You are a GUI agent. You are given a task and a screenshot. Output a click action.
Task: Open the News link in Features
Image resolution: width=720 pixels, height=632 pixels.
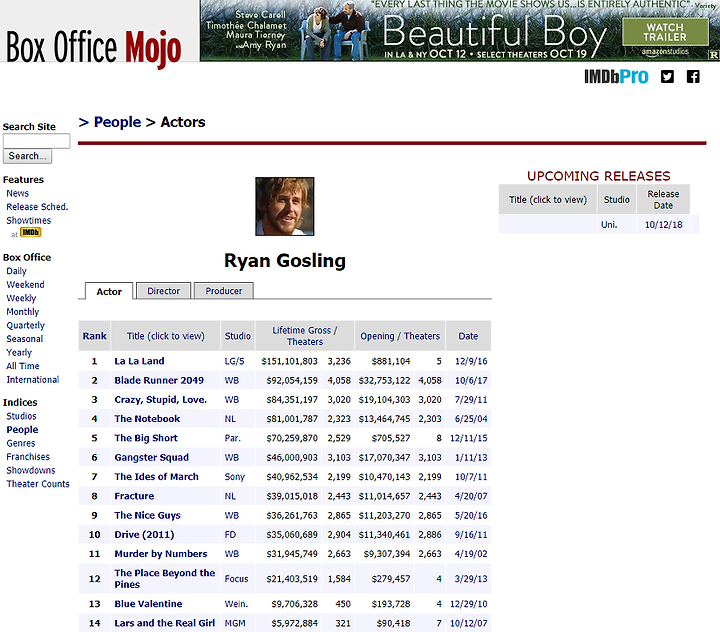pos(17,193)
